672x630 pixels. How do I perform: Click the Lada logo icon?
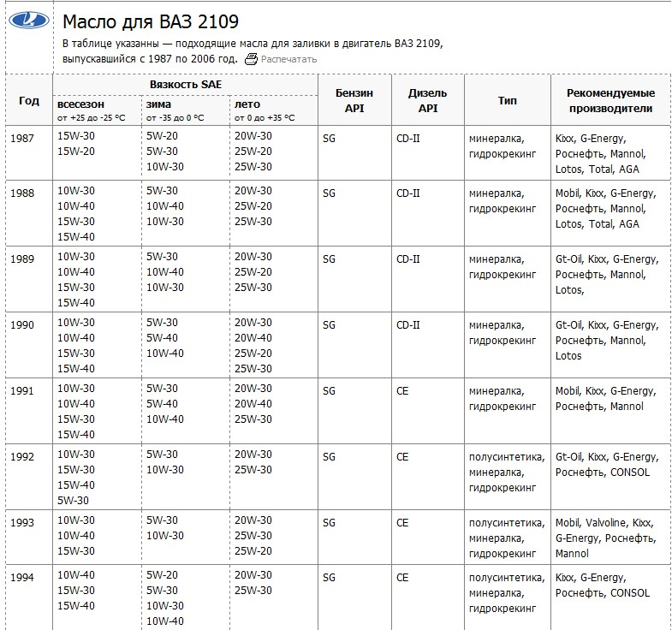pos(29,21)
